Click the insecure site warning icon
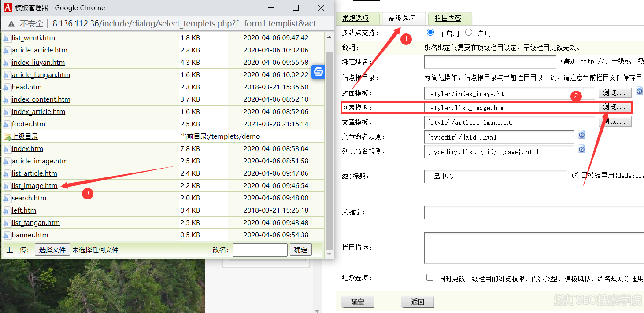This screenshot has width=644, height=313. (x=11, y=23)
